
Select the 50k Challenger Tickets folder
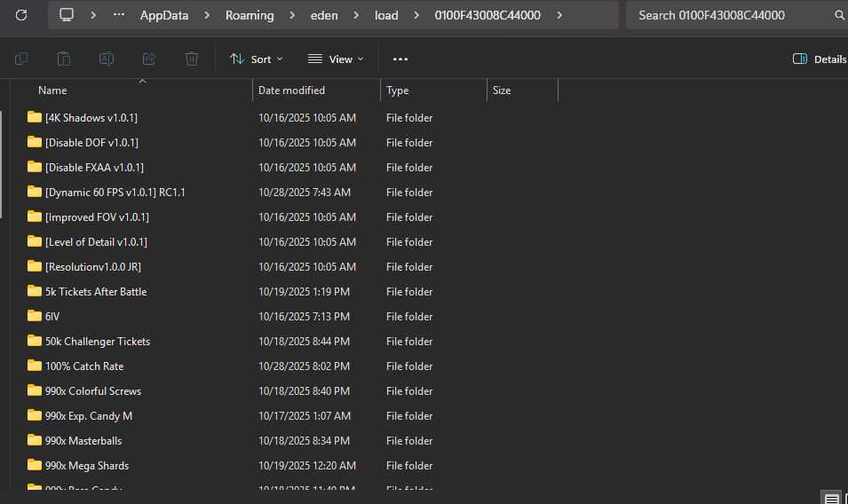[x=98, y=342]
